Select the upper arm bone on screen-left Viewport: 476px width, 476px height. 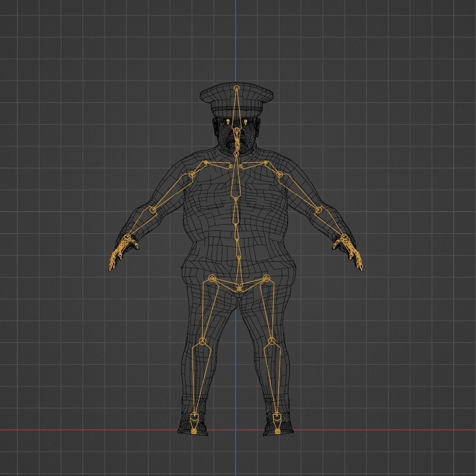[172, 192]
